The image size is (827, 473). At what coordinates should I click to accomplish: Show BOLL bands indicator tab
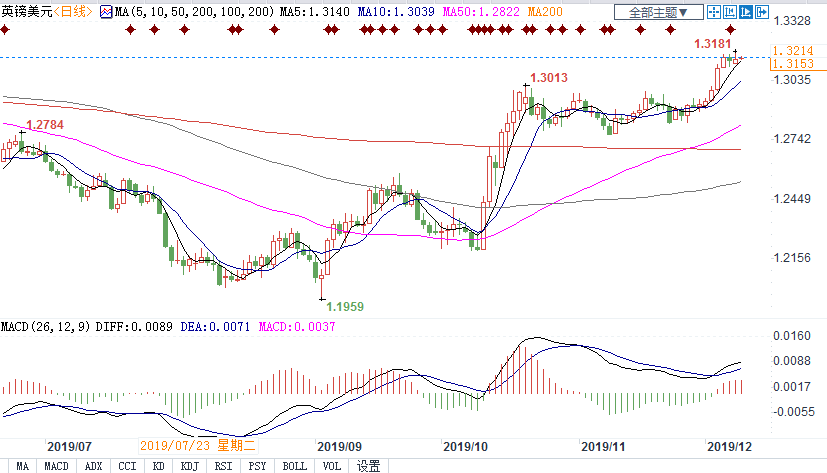(294, 465)
